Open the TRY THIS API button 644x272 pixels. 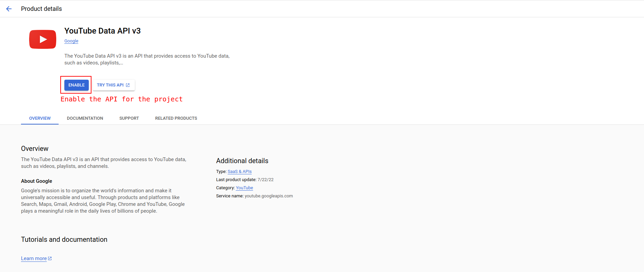point(113,85)
